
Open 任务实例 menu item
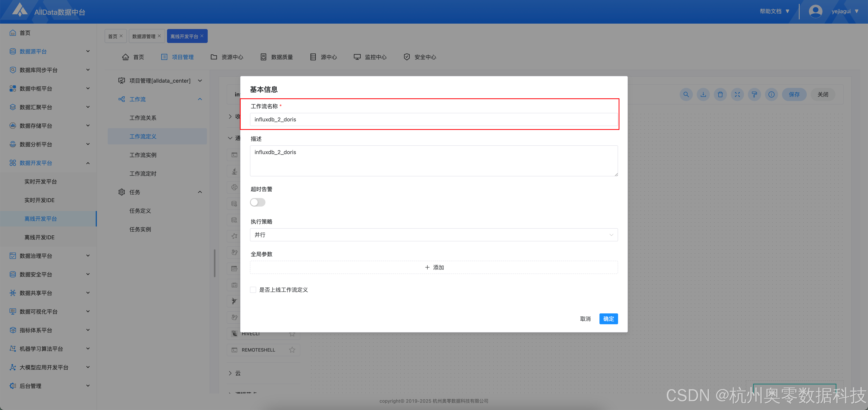pyautogui.click(x=140, y=229)
